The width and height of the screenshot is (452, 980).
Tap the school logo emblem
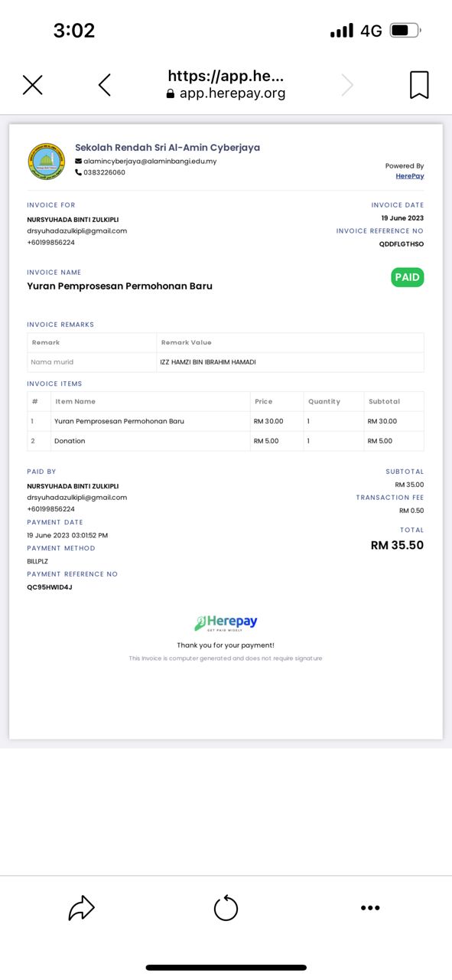coord(47,161)
